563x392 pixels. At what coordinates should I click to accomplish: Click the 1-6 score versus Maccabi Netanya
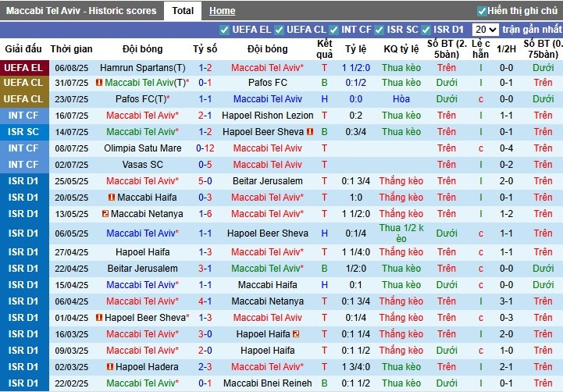[x=205, y=214]
